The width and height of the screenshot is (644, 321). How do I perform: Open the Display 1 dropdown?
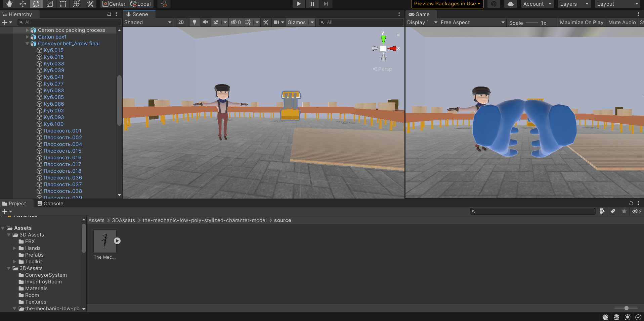point(422,22)
